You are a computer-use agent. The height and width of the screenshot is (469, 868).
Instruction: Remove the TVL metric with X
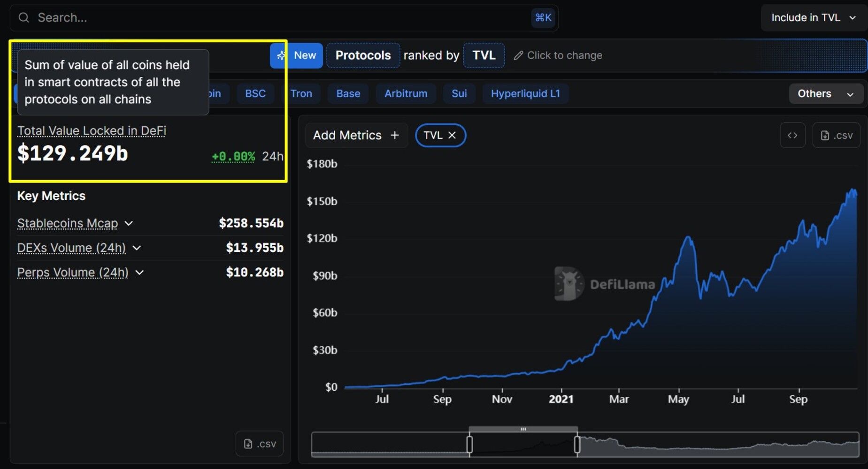coord(452,135)
